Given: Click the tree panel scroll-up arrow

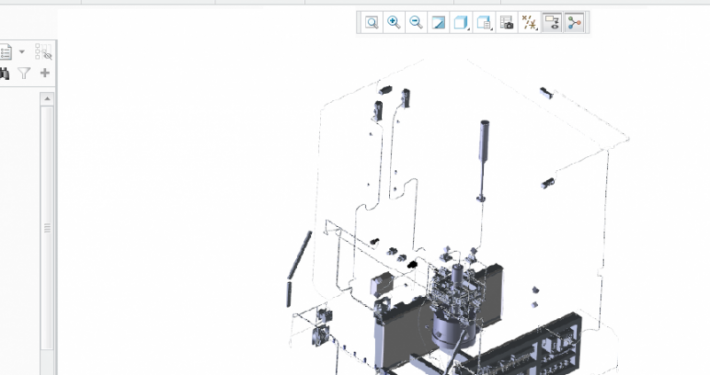Looking at the screenshot, I should [x=47, y=99].
